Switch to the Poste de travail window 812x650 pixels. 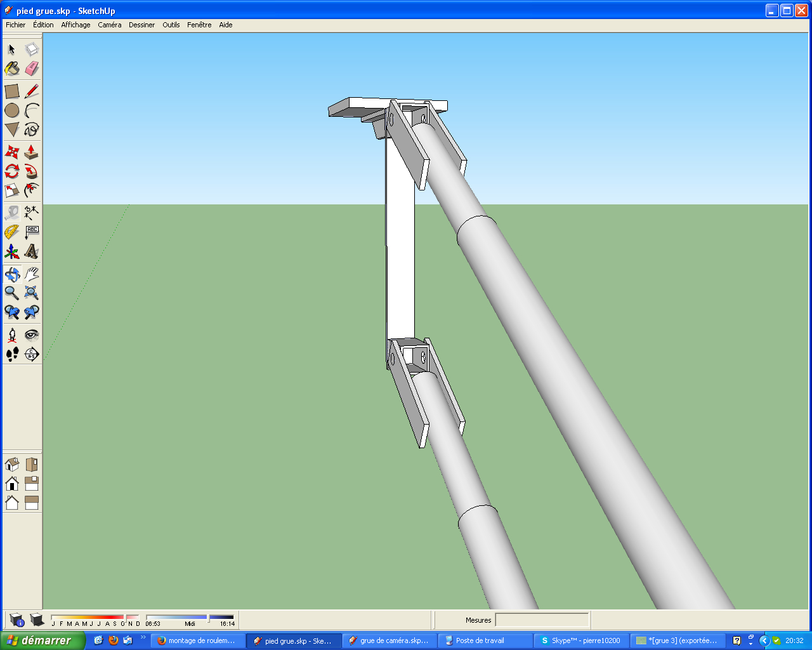point(485,640)
